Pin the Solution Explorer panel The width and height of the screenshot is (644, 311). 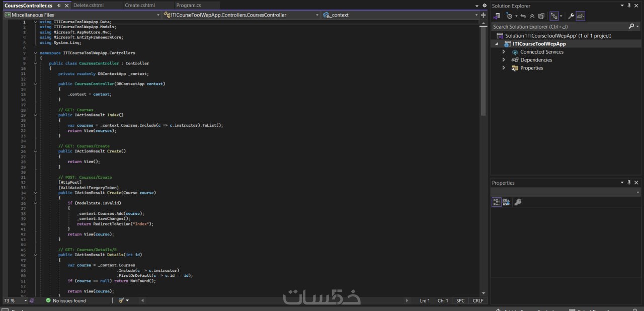[x=629, y=6]
